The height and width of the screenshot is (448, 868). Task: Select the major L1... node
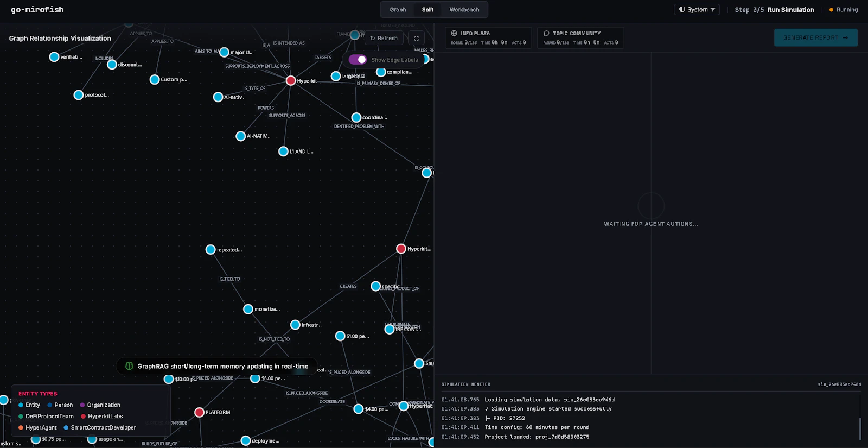224,52
